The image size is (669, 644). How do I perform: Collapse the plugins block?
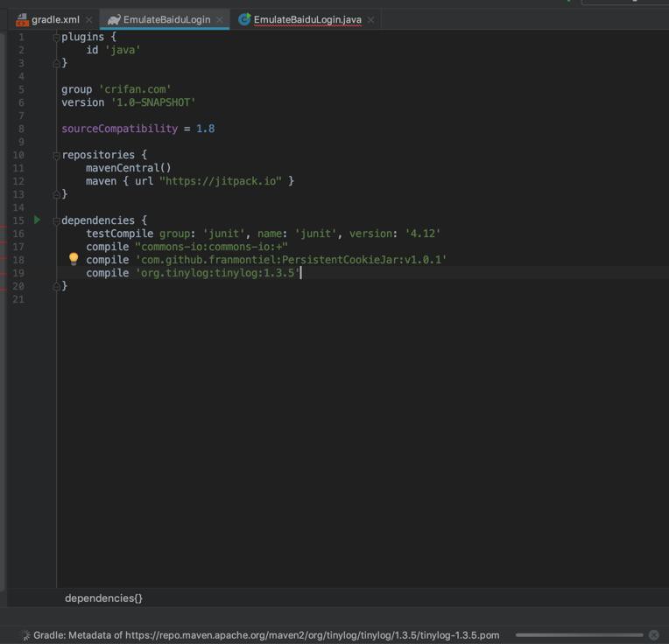click(56, 37)
